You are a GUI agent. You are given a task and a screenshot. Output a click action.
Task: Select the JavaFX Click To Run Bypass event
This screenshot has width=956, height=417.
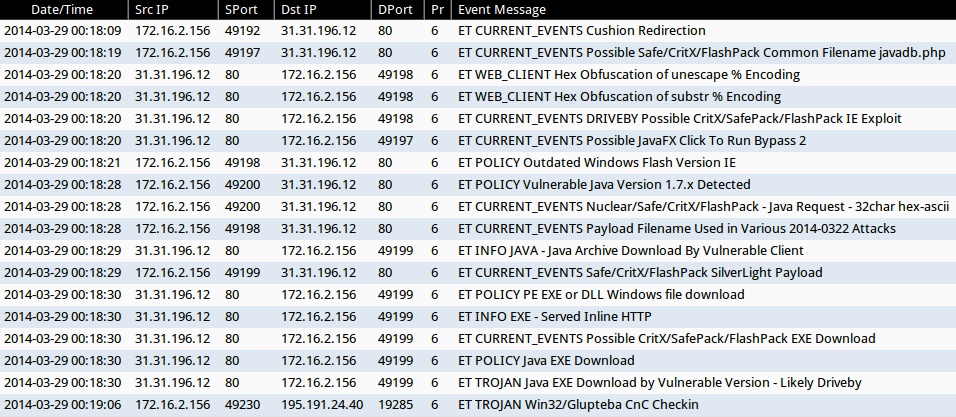click(631, 140)
